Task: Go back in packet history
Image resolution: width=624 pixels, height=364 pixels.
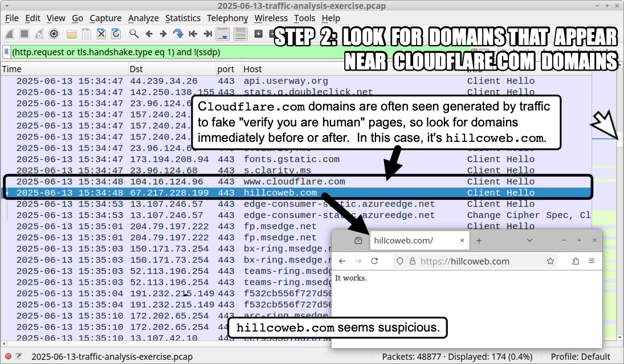Action: [x=149, y=34]
